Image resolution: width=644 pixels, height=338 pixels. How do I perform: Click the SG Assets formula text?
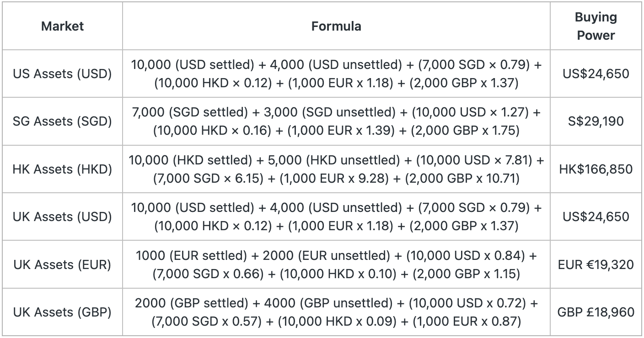click(336, 121)
